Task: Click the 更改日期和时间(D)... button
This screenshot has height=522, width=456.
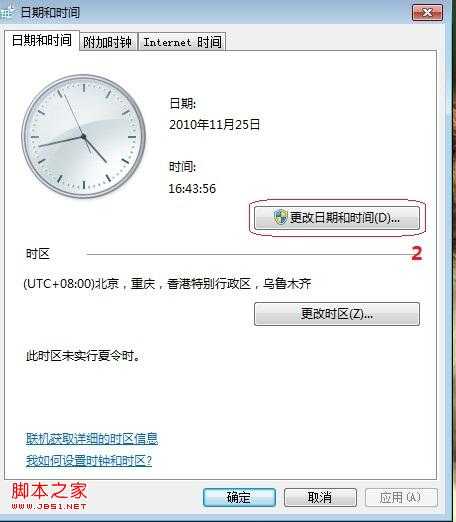Action: (x=337, y=218)
